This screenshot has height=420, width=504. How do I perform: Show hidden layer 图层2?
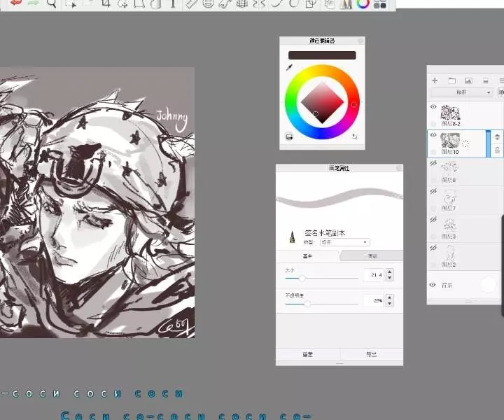(x=433, y=248)
